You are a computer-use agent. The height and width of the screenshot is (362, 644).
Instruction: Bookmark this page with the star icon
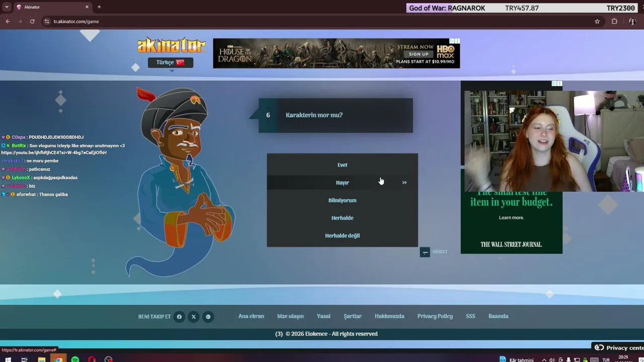(x=597, y=22)
